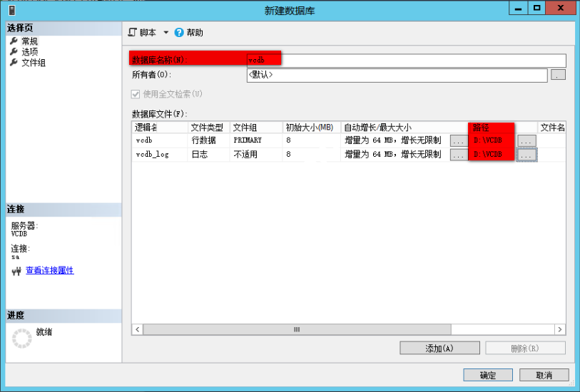The image size is (580, 392).
Task: Select the 选项 page wrench icon
Action: coord(14,51)
